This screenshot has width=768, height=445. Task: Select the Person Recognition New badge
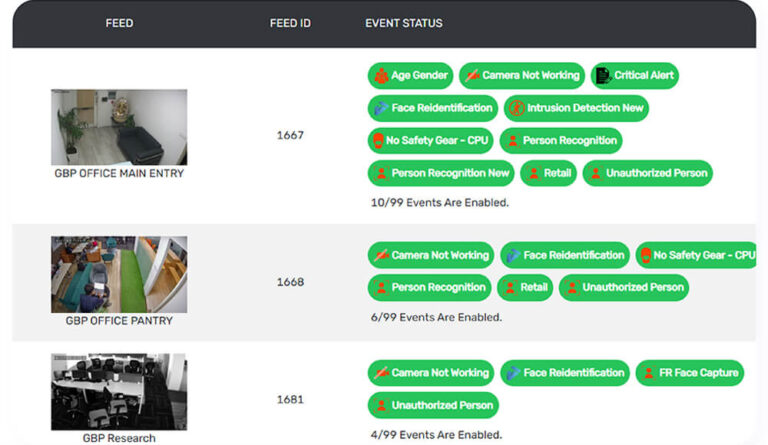tap(441, 173)
